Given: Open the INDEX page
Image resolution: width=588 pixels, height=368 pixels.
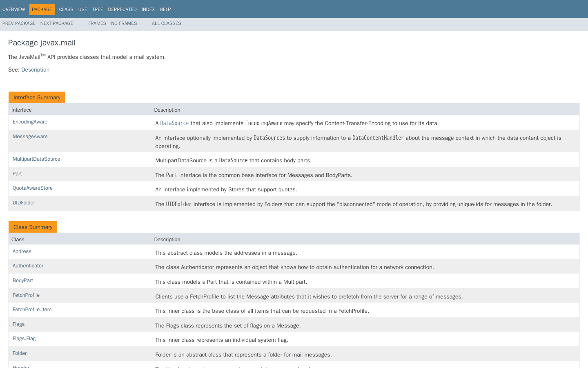Looking at the screenshot, I should click(148, 9).
